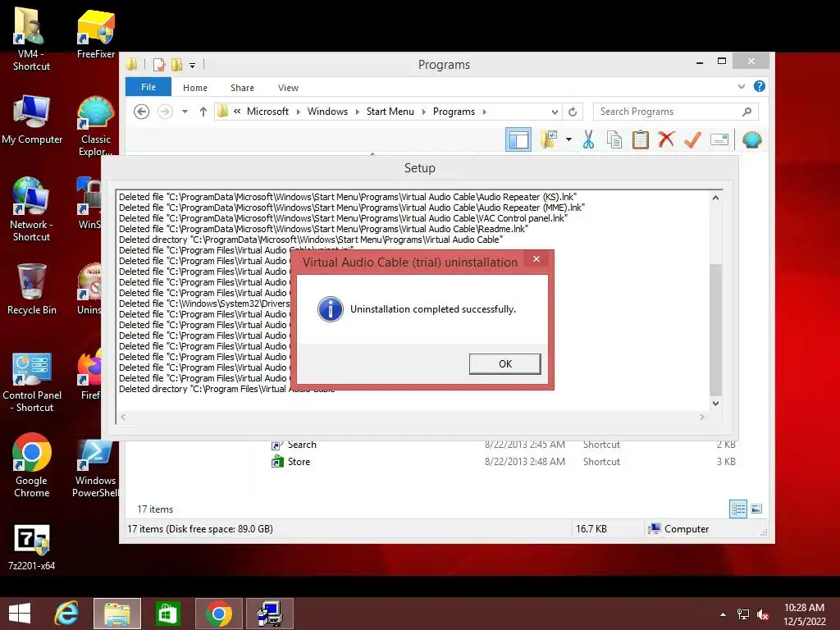Open the Windows Start button

click(20, 614)
